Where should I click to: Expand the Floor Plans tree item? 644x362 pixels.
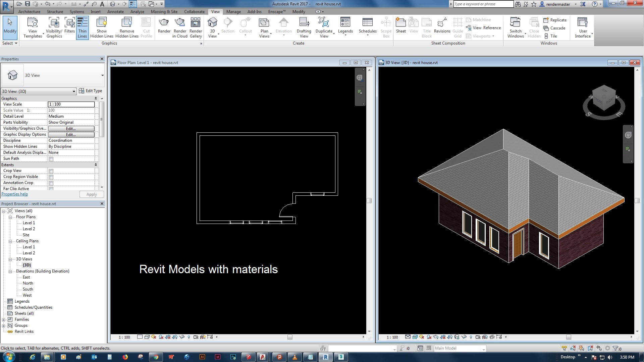10,217
